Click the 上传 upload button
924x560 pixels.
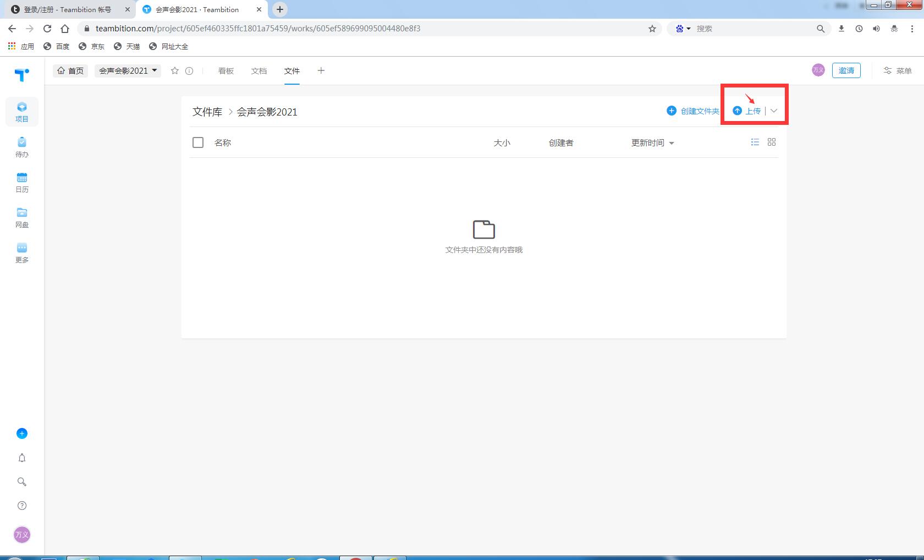point(747,111)
